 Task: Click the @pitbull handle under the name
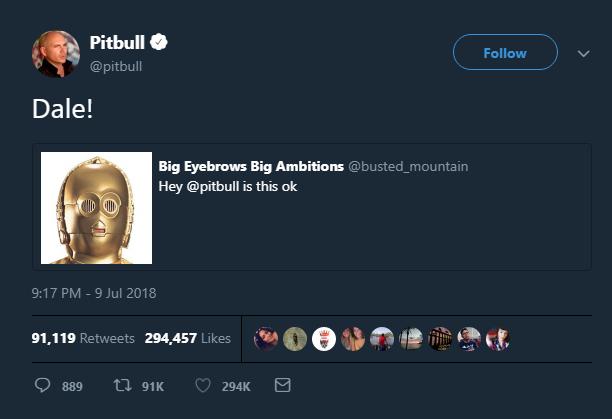click(118, 65)
